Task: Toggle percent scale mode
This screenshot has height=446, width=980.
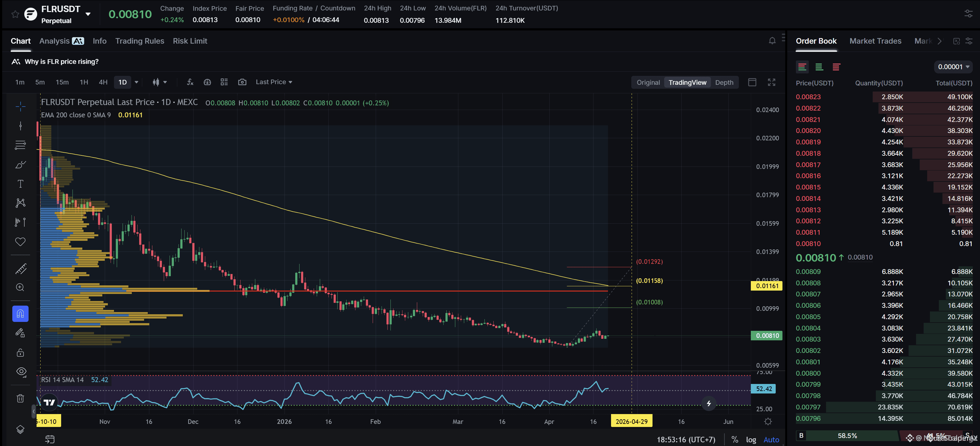Action: click(x=735, y=440)
